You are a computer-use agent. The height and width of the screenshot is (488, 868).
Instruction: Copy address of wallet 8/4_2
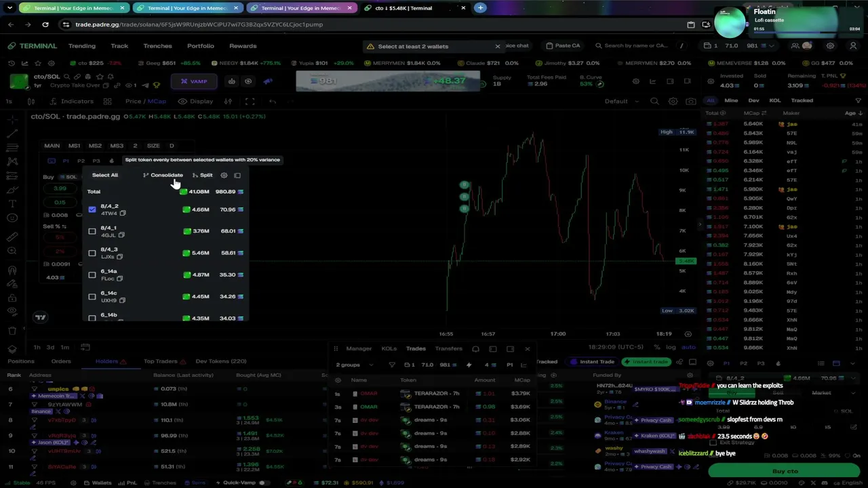point(123,213)
